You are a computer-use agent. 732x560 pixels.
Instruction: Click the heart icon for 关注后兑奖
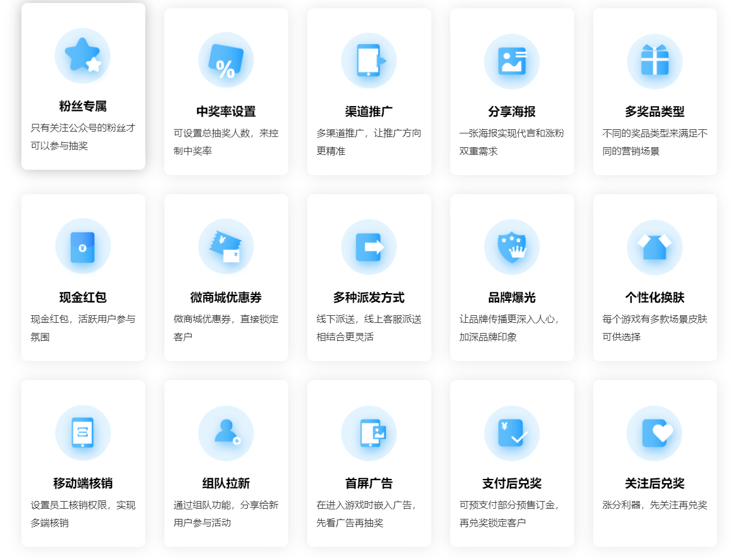click(655, 433)
